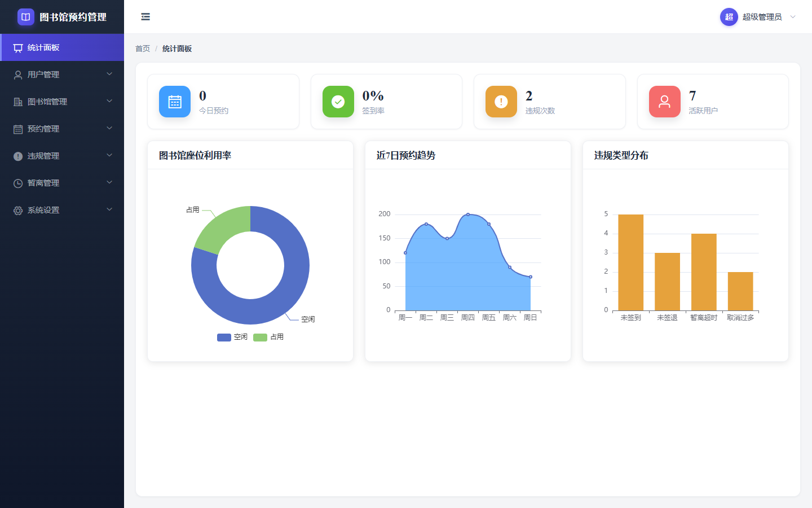Click the 超级管理员 avatar icon
The width and height of the screenshot is (812, 508).
click(x=729, y=17)
